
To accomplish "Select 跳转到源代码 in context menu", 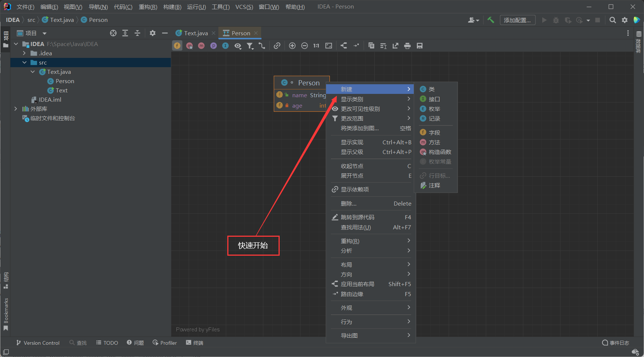I will (x=371, y=217).
